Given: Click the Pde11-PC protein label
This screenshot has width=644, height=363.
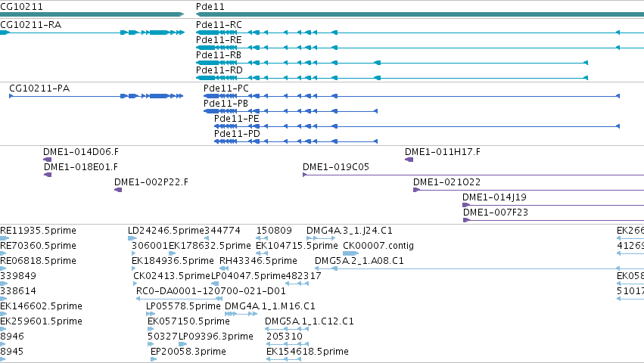Looking at the screenshot, I should (x=226, y=88).
